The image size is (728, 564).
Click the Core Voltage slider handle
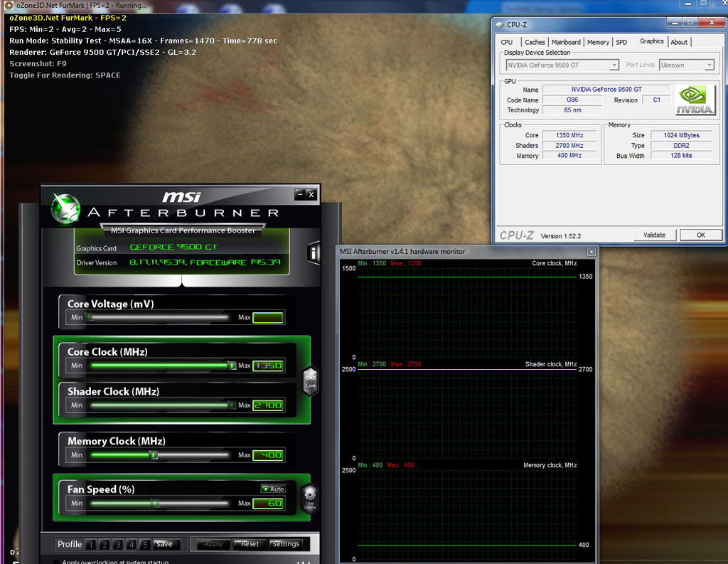pos(90,317)
